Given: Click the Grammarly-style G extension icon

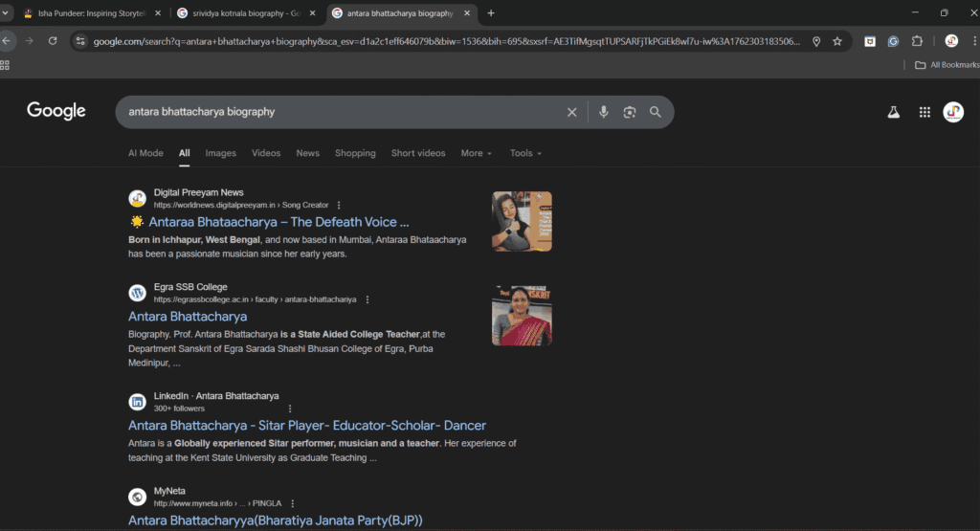Looking at the screenshot, I should click(x=893, y=41).
